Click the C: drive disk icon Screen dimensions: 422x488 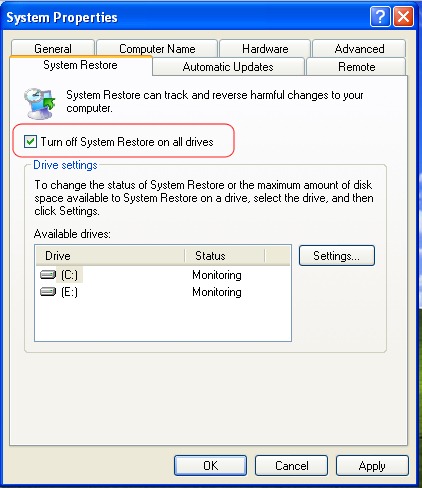48,275
